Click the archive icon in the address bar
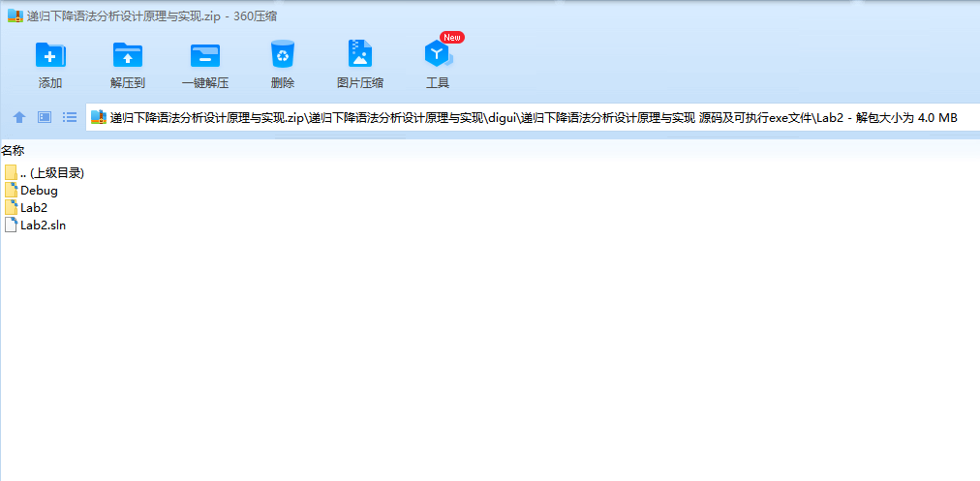This screenshot has height=481, width=980. [99, 117]
